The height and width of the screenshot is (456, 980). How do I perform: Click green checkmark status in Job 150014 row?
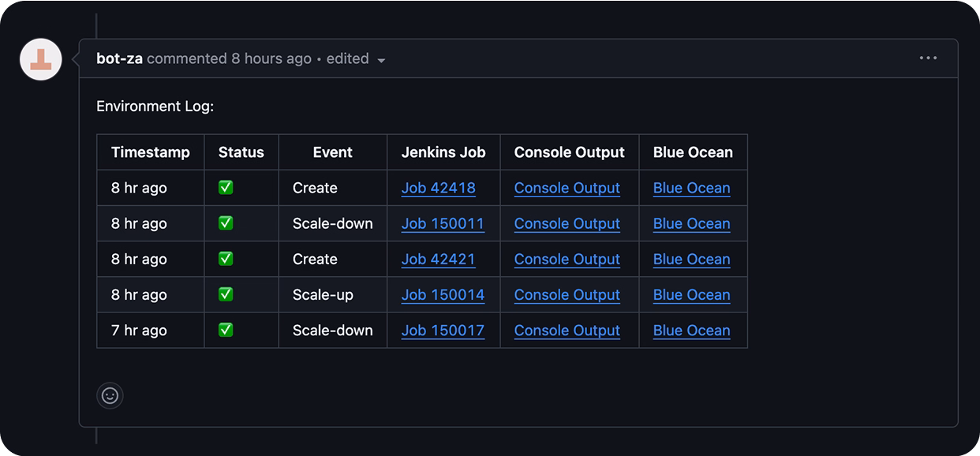coord(226,294)
